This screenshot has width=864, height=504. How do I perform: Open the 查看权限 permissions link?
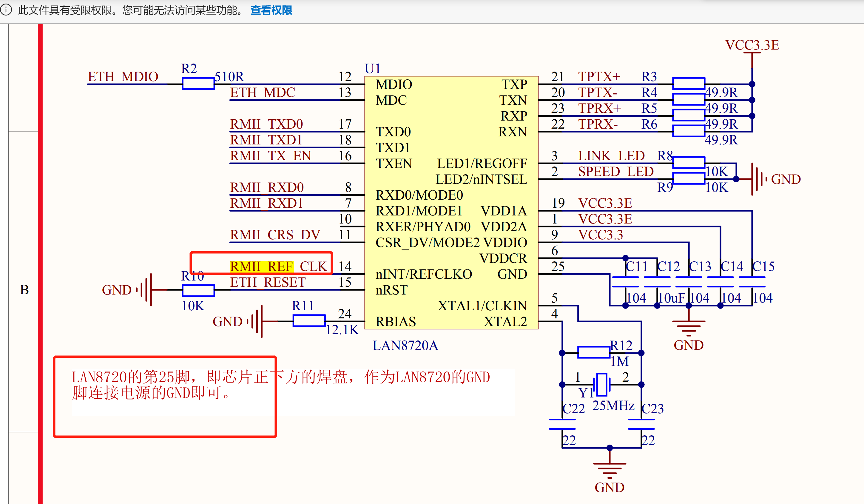point(271,10)
